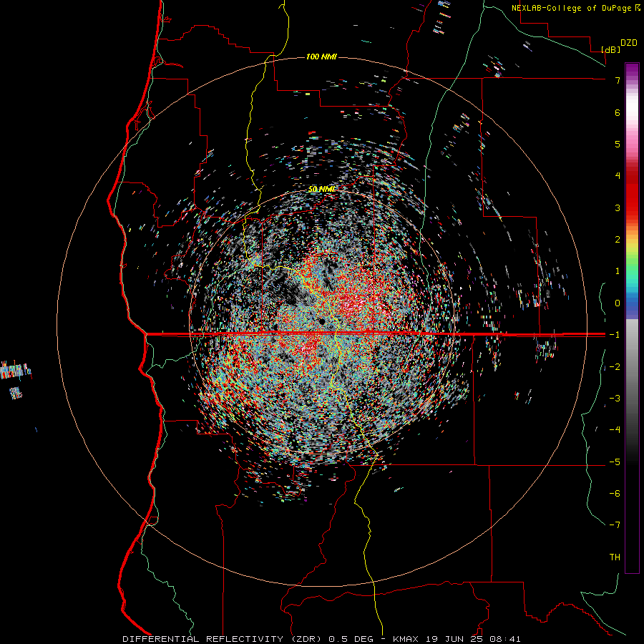Click the -3 value on color scale
644x644 pixels.
[x=615, y=399]
